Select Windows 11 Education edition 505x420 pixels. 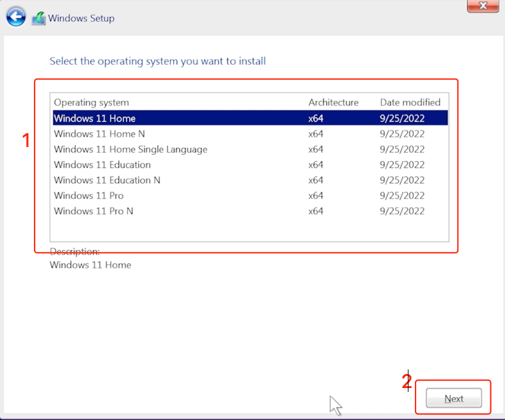pos(250,164)
